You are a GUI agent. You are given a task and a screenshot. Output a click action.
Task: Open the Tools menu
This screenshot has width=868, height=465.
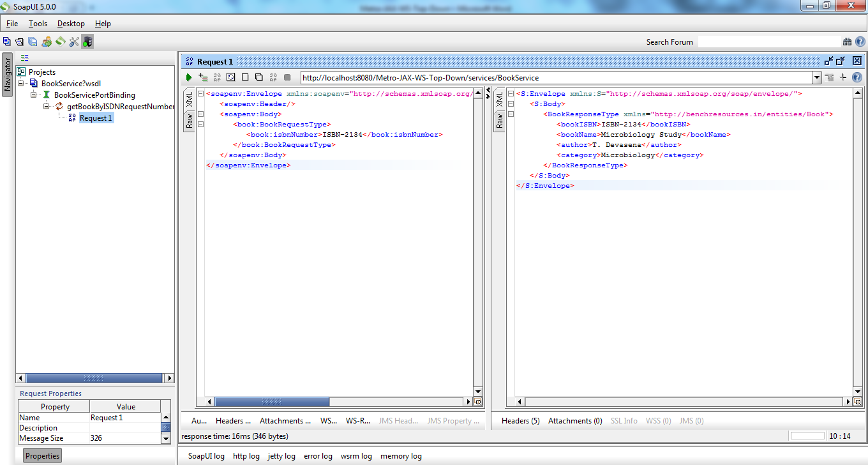tap(38, 24)
